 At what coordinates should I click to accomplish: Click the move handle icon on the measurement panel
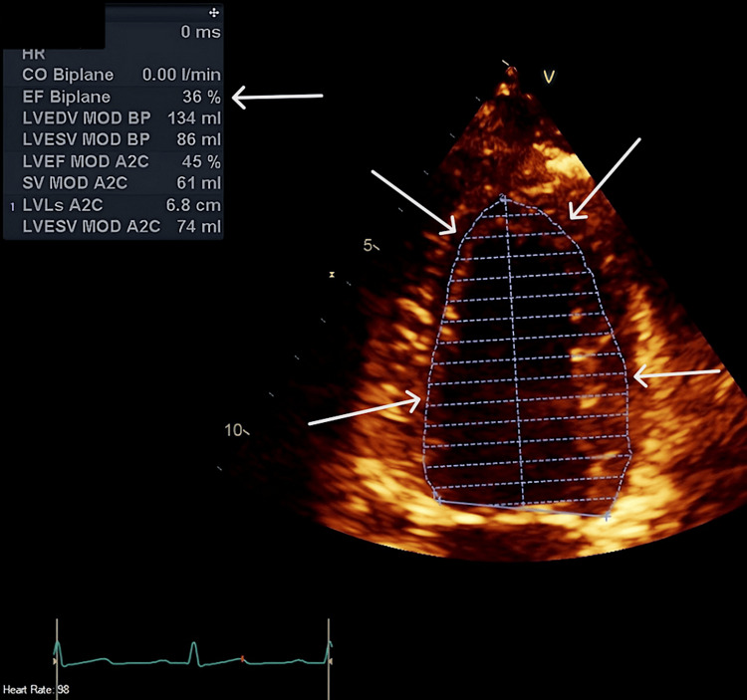[x=214, y=12]
